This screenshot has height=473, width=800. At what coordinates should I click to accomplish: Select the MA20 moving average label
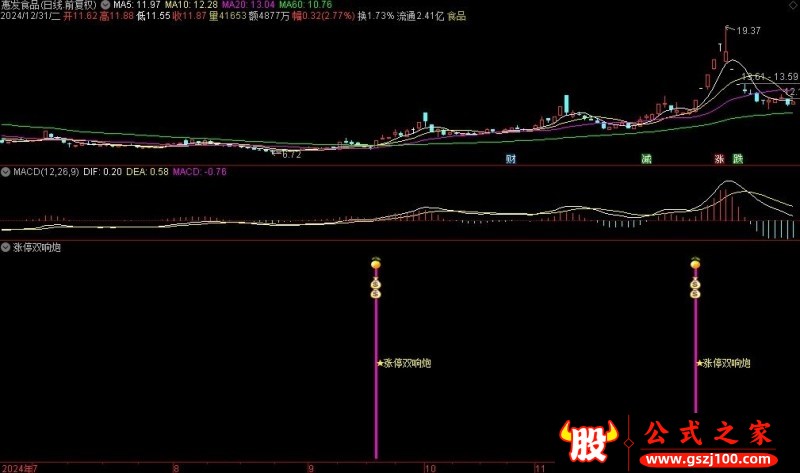click(x=248, y=5)
